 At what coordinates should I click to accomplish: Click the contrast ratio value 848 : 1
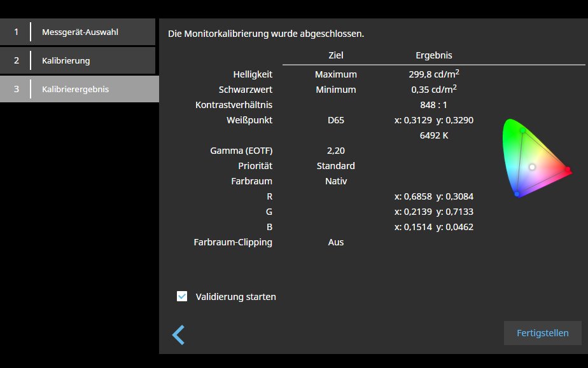click(x=433, y=105)
